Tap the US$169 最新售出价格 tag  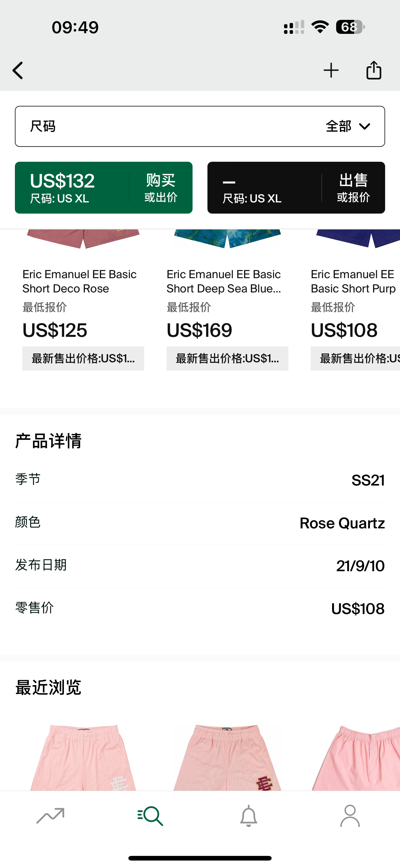227,359
